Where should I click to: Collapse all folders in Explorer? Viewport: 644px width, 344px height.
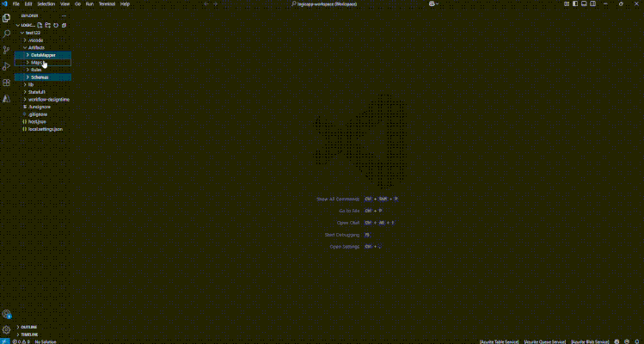pos(64,25)
